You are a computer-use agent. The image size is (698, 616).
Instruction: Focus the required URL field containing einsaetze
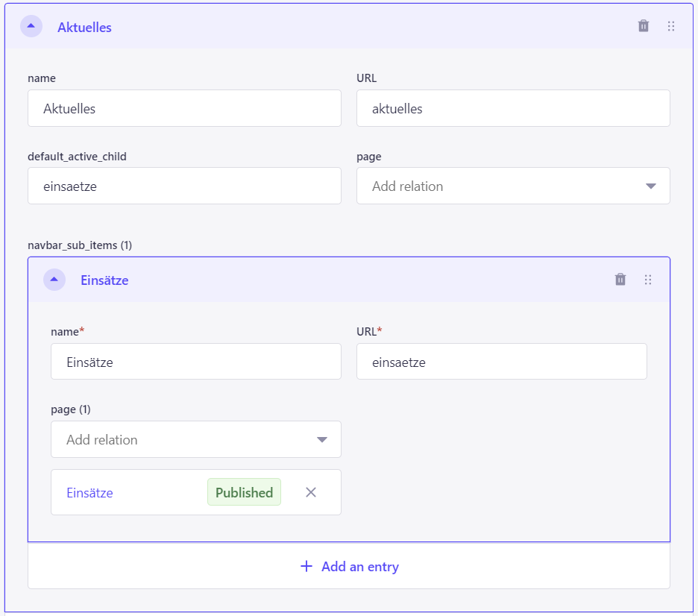pyautogui.click(x=502, y=362)
